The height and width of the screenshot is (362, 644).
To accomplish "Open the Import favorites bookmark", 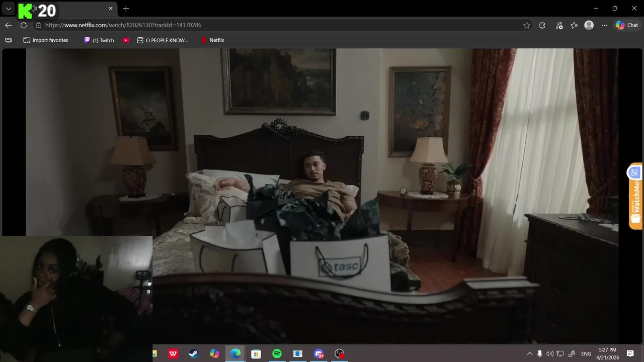I will click(x=46, y=40).
